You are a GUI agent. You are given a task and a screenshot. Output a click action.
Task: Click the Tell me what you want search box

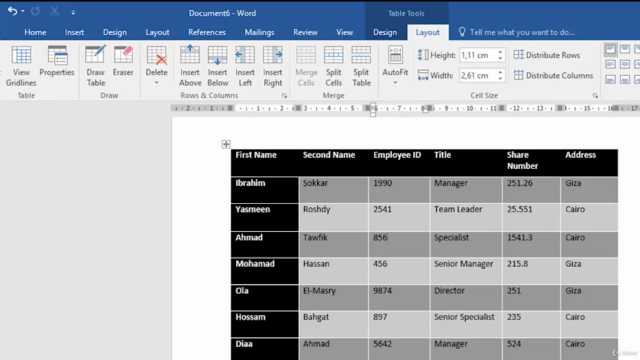pos(516,32)
